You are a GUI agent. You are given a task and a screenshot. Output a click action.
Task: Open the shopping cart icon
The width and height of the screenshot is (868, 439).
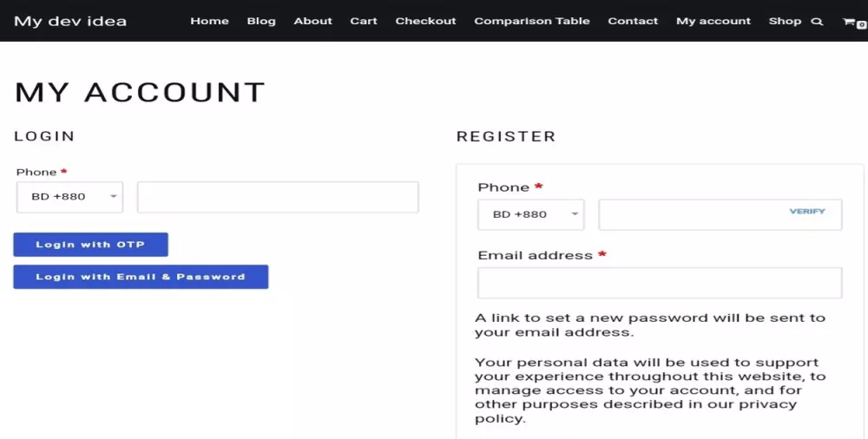pos(849,22)
